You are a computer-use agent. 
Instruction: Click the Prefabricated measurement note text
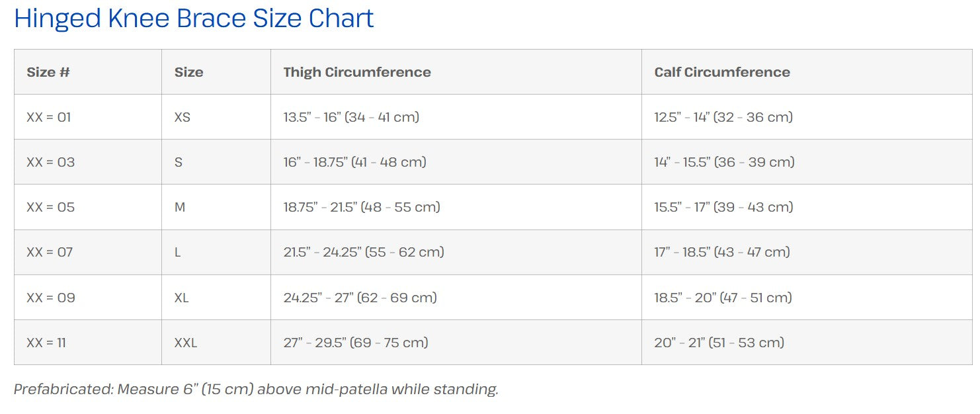click(x=256, y=389)
